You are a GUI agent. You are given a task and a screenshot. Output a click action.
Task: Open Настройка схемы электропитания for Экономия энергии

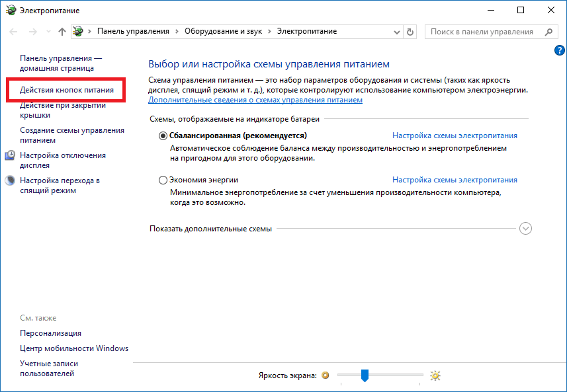click(x=455, y=180)
